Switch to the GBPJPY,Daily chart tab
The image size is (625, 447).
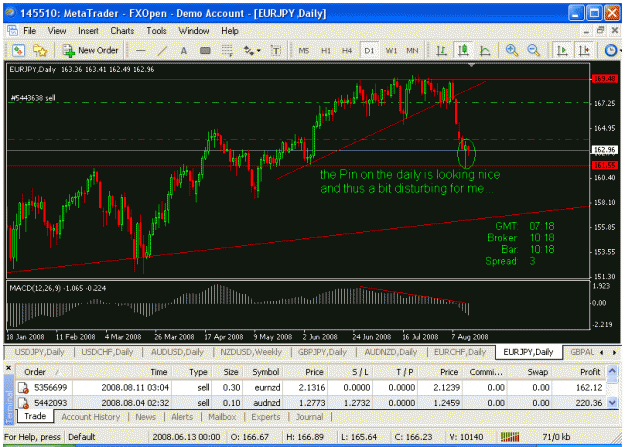click(322, 352)
